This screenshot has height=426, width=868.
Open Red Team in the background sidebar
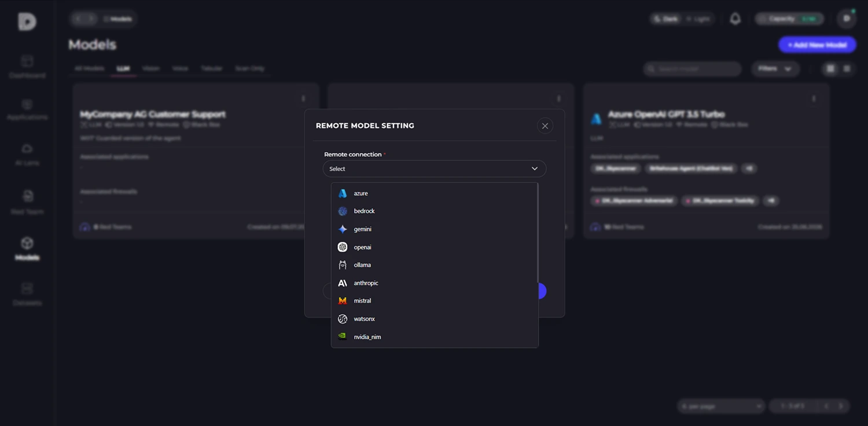tap(27, 203)
